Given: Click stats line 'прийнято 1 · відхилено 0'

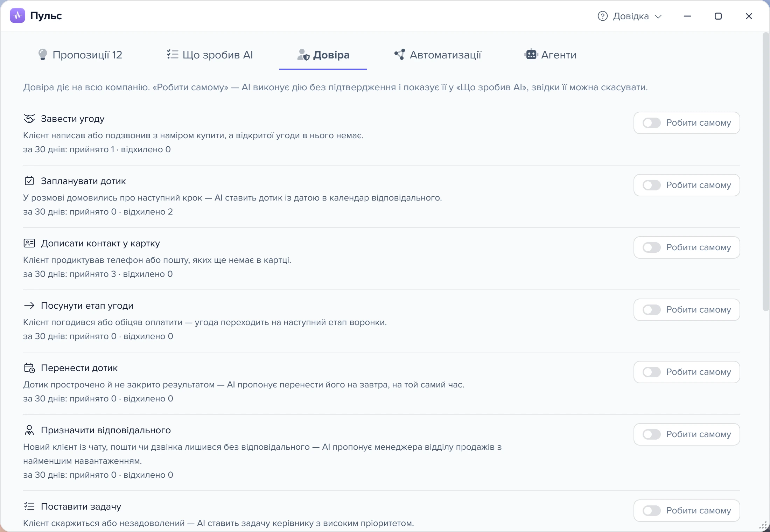Looking at the screenshot, I should click(97, 149).
